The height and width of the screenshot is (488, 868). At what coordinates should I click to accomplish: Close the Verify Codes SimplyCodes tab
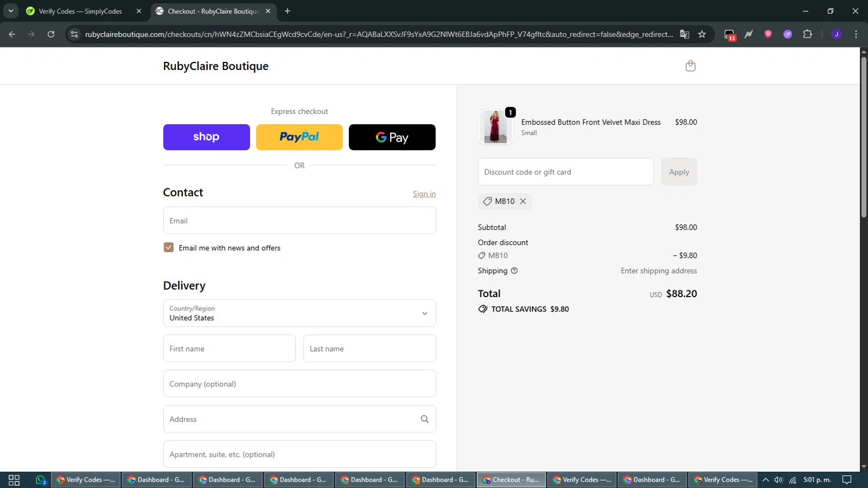click(x=139, y=11)
